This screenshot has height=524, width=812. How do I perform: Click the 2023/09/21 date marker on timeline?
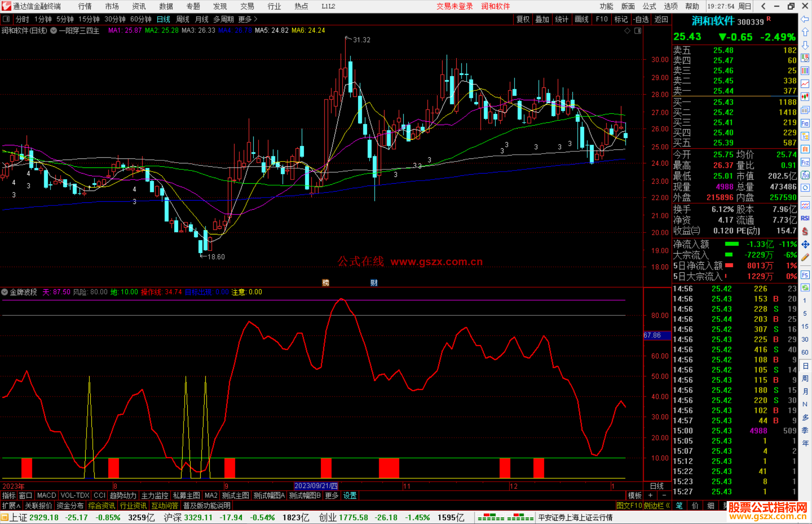click(x=316, y=486)
